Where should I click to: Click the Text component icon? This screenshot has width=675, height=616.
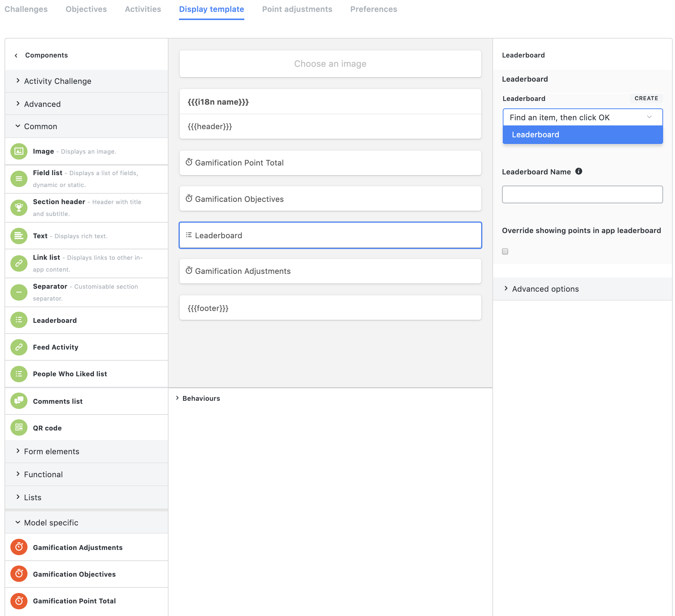click(19, 236)
